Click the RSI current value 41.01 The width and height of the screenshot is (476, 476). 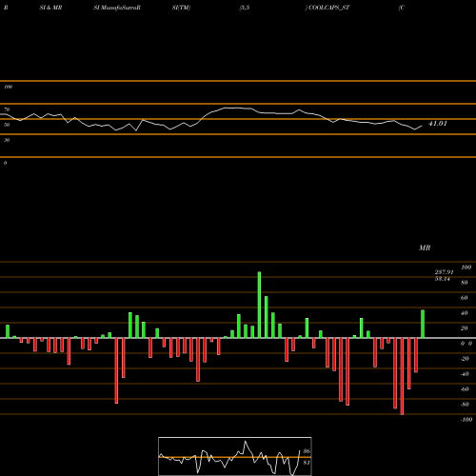[438, 124]
